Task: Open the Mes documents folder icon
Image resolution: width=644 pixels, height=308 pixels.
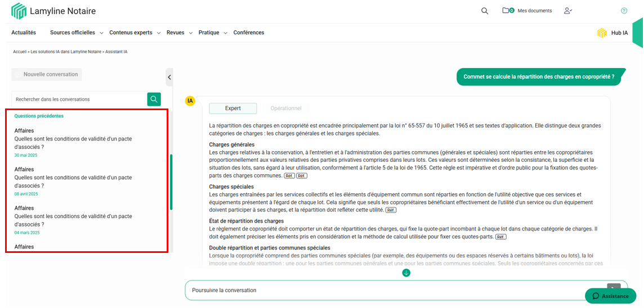Action: [x=507, y=11]
